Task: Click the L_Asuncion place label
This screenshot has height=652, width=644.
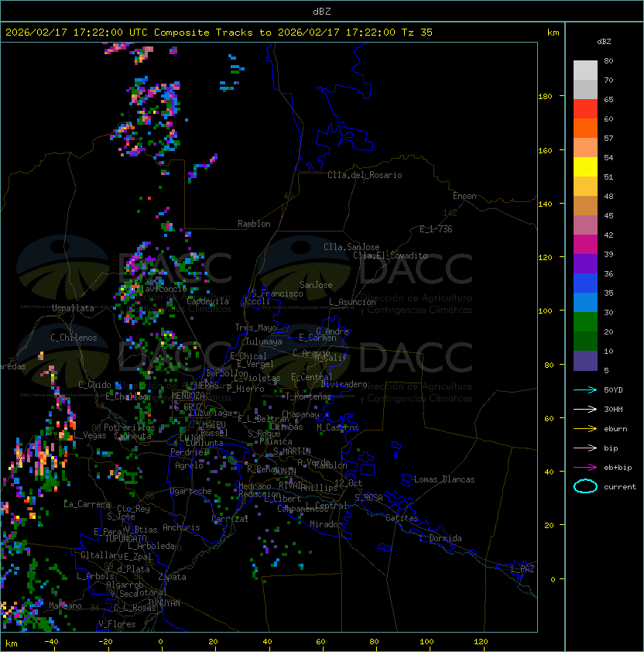Action: click(352, 302)
